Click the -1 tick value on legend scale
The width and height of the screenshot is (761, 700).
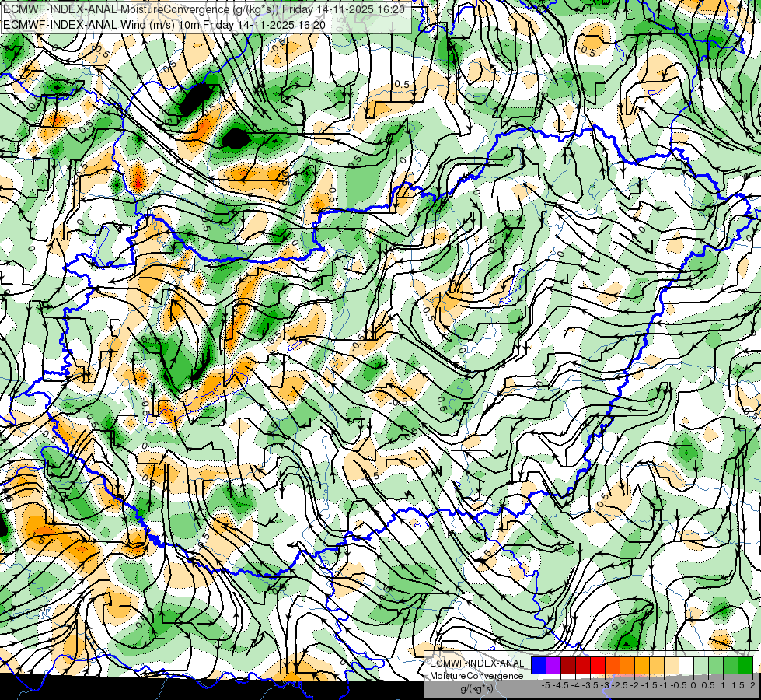[664, 685]
